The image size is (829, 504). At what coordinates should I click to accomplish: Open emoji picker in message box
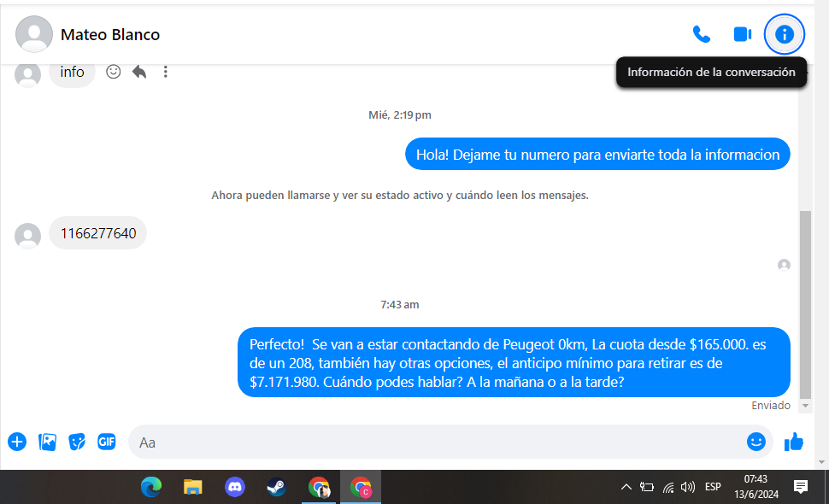pos(756,442)
